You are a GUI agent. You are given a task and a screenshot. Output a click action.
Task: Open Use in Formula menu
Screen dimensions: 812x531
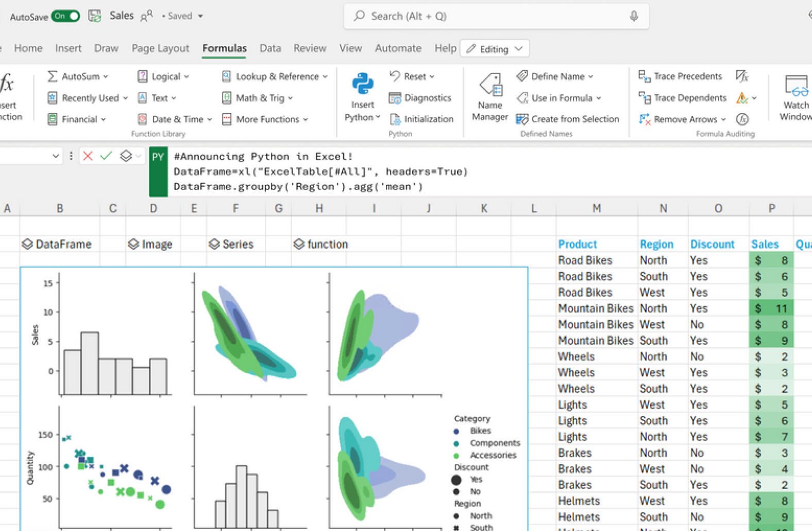pos(559,98)
